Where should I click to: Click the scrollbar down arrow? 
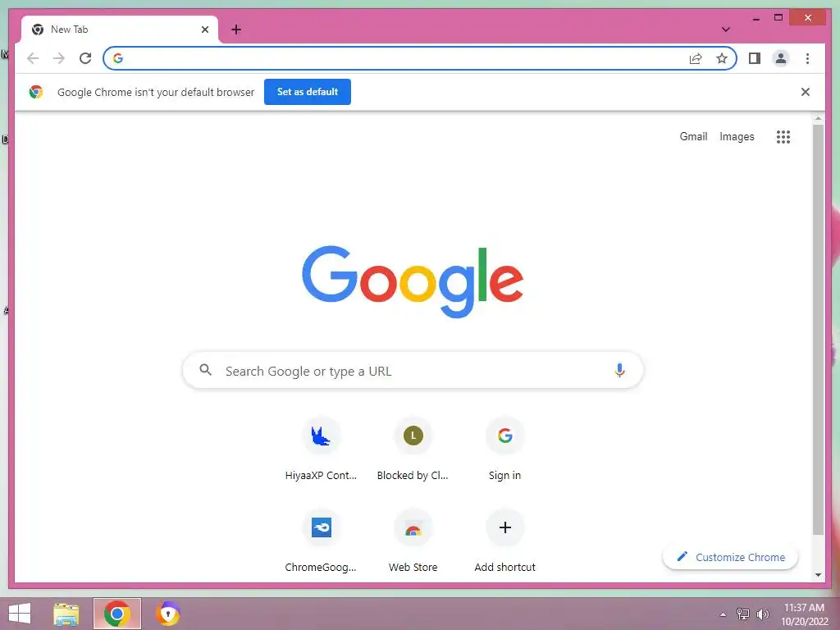[x=818, y=575]
